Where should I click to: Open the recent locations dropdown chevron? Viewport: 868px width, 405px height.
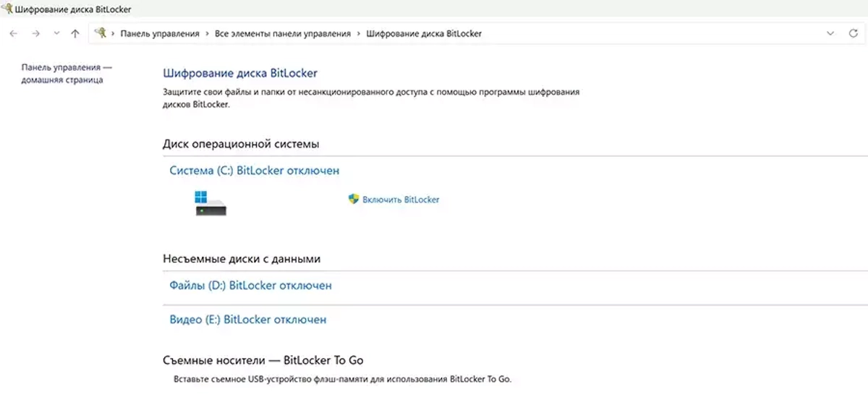56,33
